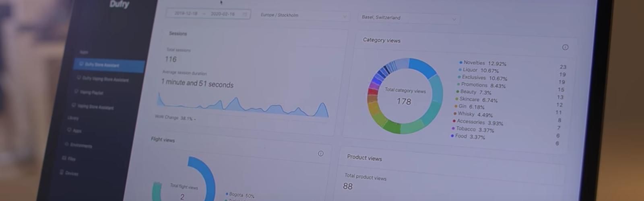The image size is (644, 201).
Task: Click the Bogota 50% legend entry
Action: click(240, 195)
